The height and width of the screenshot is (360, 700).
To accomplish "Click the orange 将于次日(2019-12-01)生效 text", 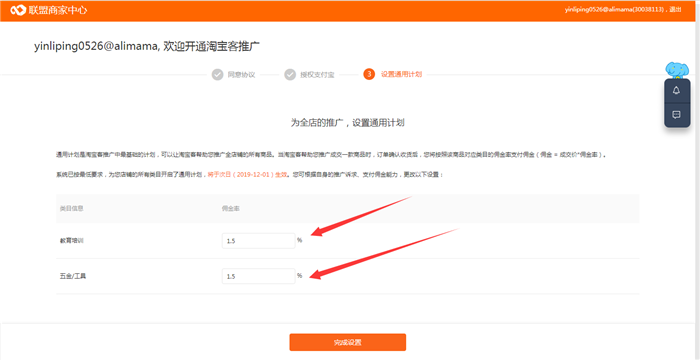I will click(247, 175).
